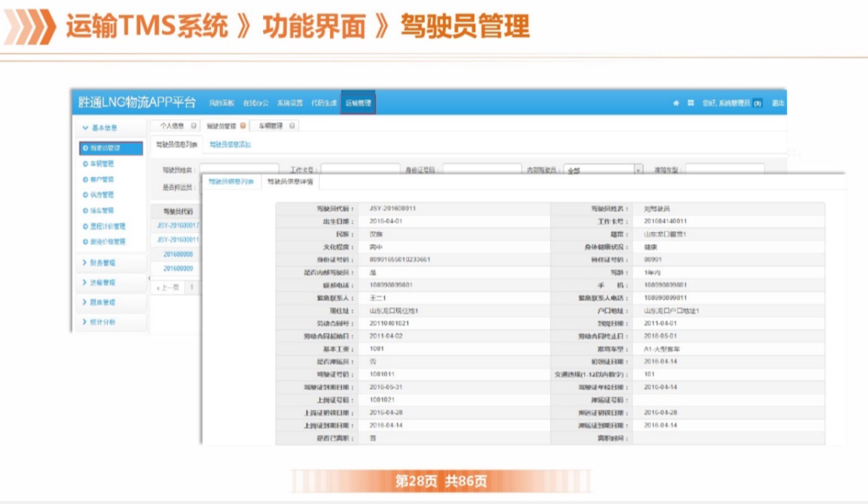Image resolution: width=868 pixels, height=504 pixels.
Task: Collapse the 基本信息 sidebar section
Action: (100, 128)
